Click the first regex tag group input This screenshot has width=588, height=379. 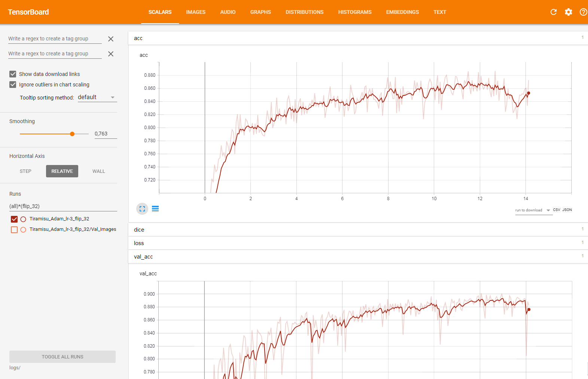coord(55,39)
